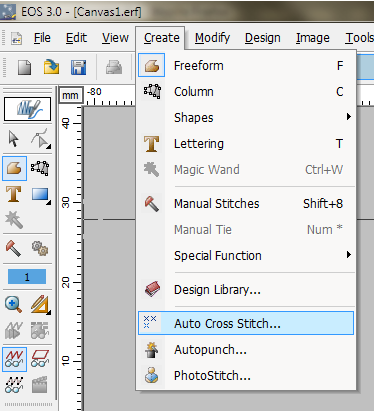This screenshot has width=374, height=411.
Task: Select the blue rectangle Shapes tool
Action: [x=40, y=195]
